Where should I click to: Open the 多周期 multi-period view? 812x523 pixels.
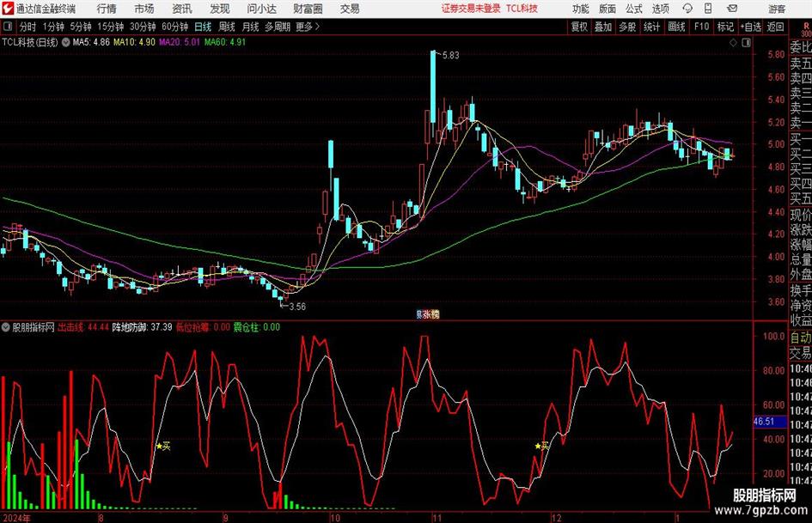point(278,27)
